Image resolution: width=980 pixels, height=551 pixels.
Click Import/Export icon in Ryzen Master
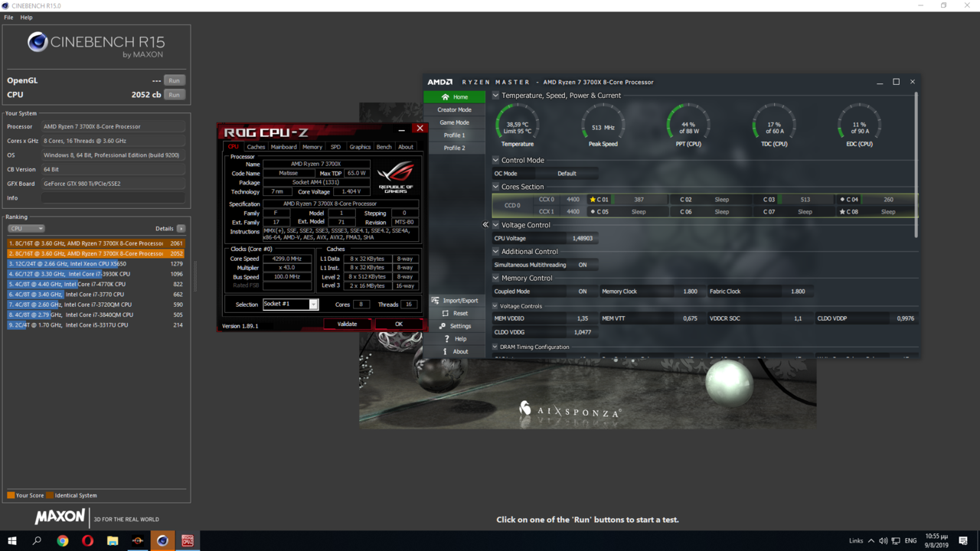pyautogui.click(x=436, y=301)
